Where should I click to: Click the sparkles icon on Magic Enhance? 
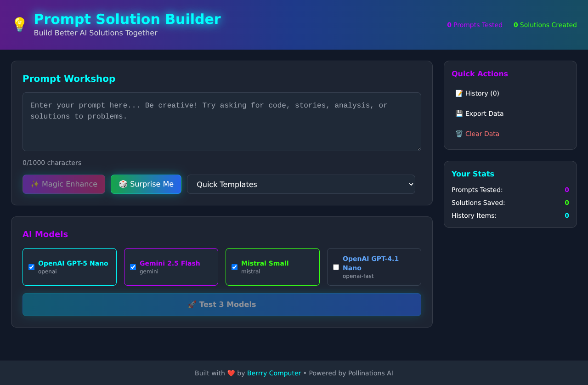[x=34, y=184]
